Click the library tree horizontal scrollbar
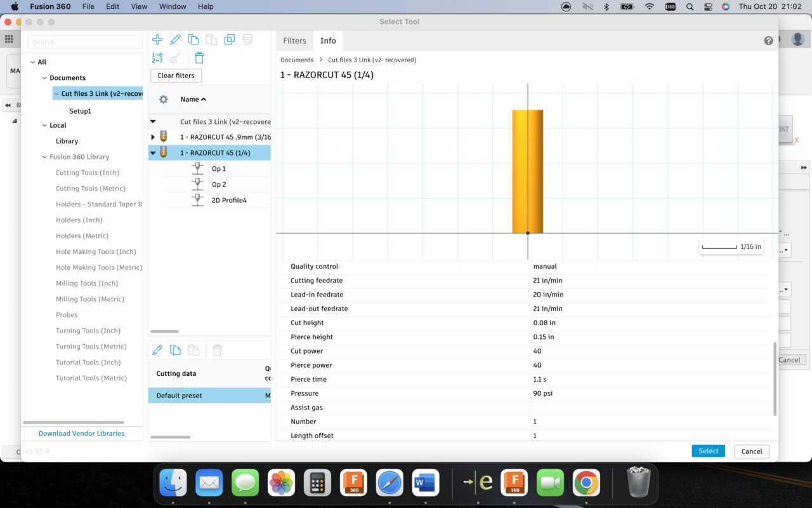 tap(74, 422)
